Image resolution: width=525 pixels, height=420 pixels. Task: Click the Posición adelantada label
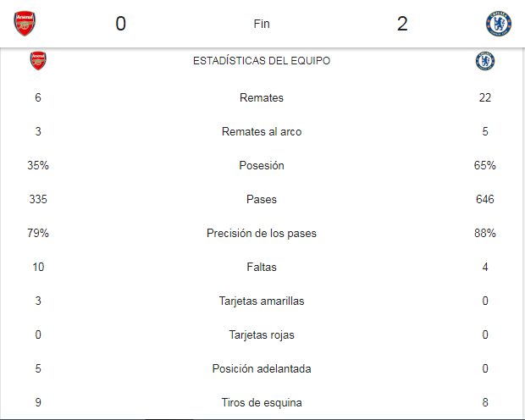262,368
